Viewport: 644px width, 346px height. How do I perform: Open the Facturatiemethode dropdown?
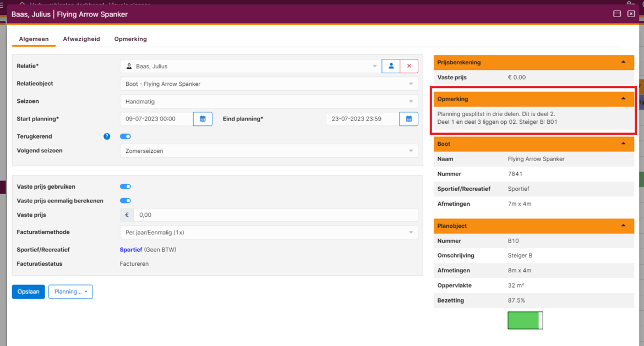[269, 232]
